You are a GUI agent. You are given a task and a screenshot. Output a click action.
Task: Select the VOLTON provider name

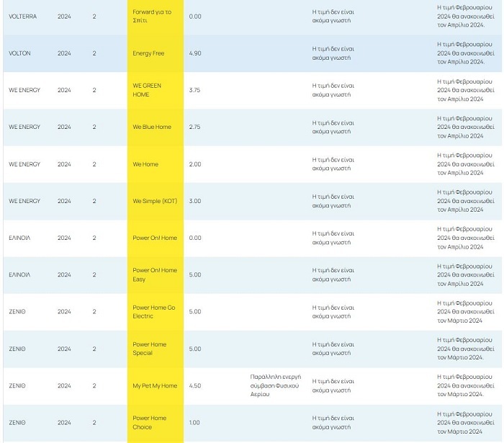[19, 53]
